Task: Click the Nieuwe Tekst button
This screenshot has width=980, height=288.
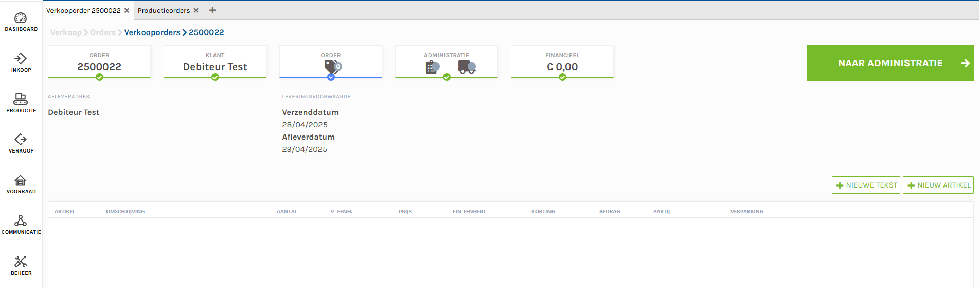Action: (866, 185)
